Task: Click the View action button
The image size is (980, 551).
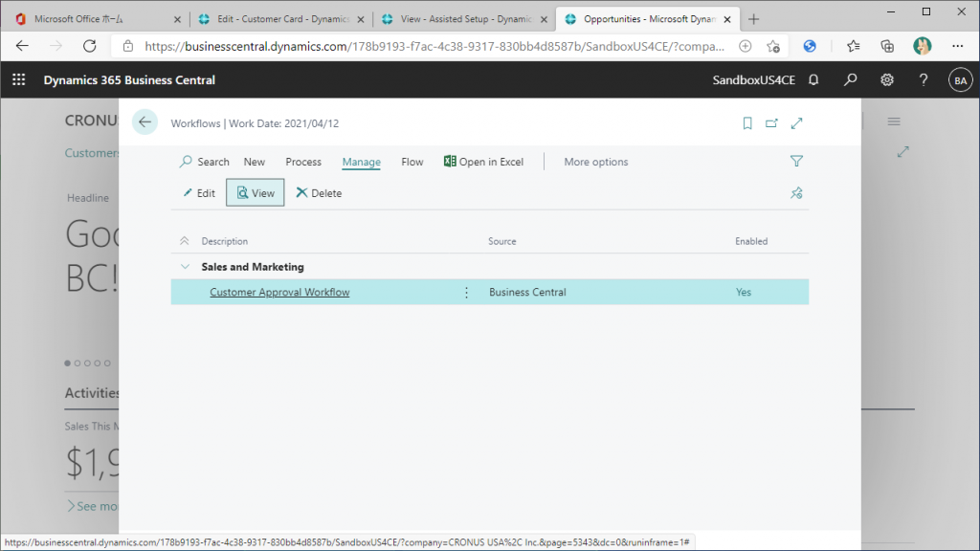Action: point(255,192)
